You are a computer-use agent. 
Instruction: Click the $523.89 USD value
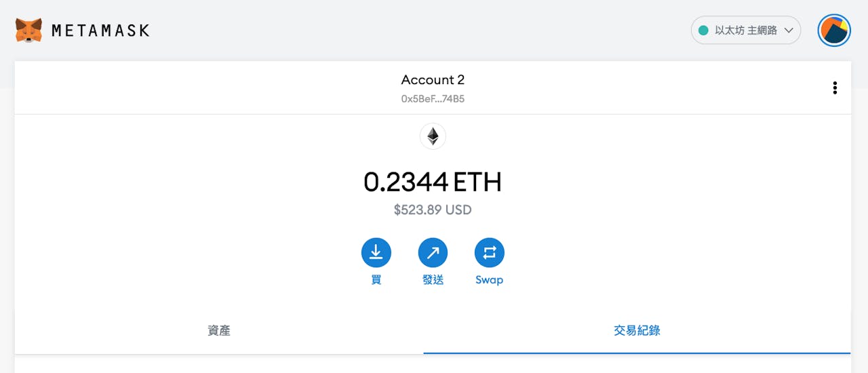(x=433, y=210)
